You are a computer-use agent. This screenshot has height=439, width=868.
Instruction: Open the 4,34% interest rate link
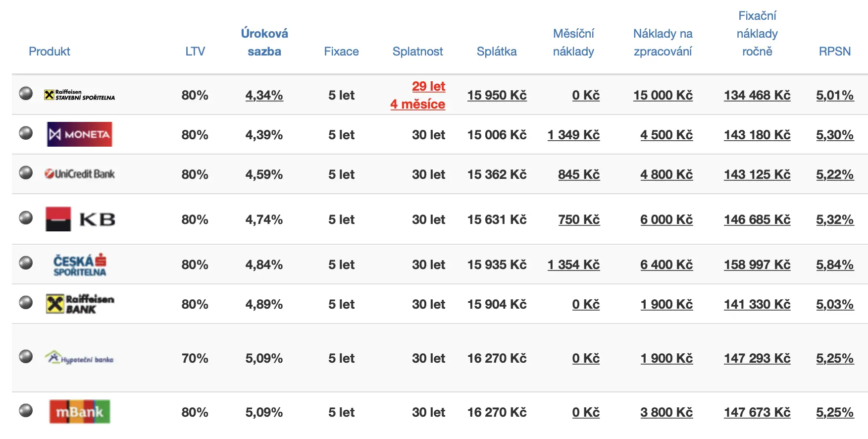point(264,95)
